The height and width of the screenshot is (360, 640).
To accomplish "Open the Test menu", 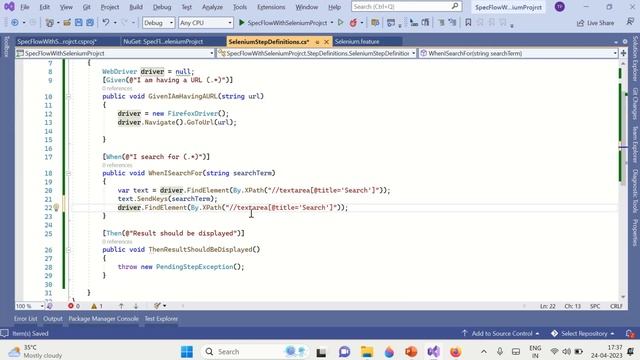I will [187, 7].
